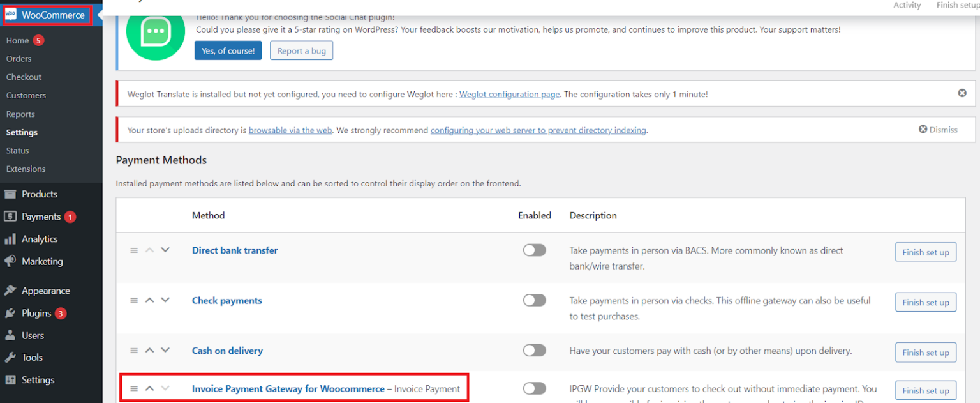Click the up arrow next to Cash on delivery
Image resolution: width=980 pixels, height=403 pixels.
[x=149, y=350]
